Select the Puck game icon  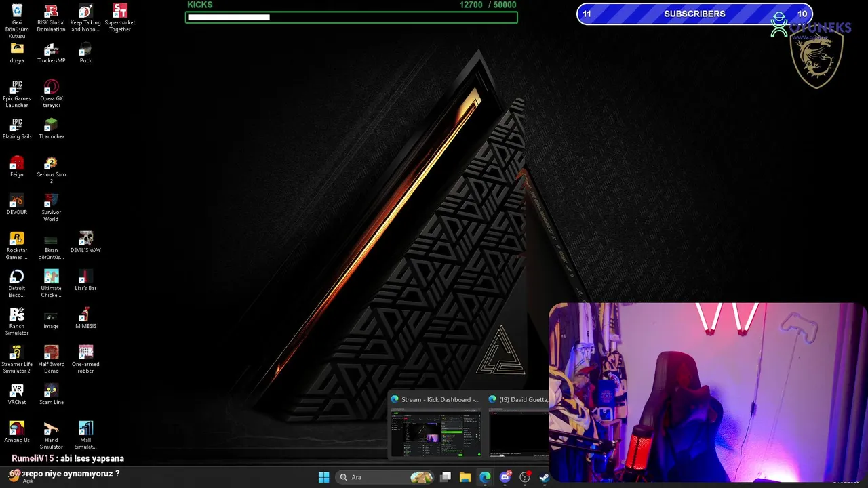85,53
